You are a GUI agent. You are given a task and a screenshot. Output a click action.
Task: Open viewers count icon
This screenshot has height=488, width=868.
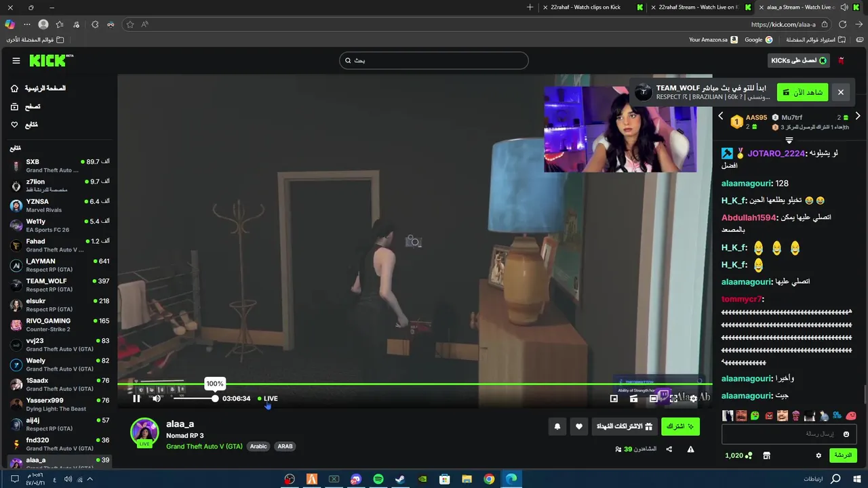pyautogui.click(x=618, y=449)
